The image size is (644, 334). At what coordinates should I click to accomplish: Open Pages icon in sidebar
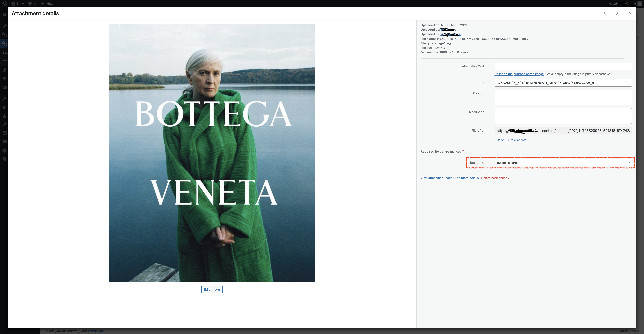click(4, 70)
